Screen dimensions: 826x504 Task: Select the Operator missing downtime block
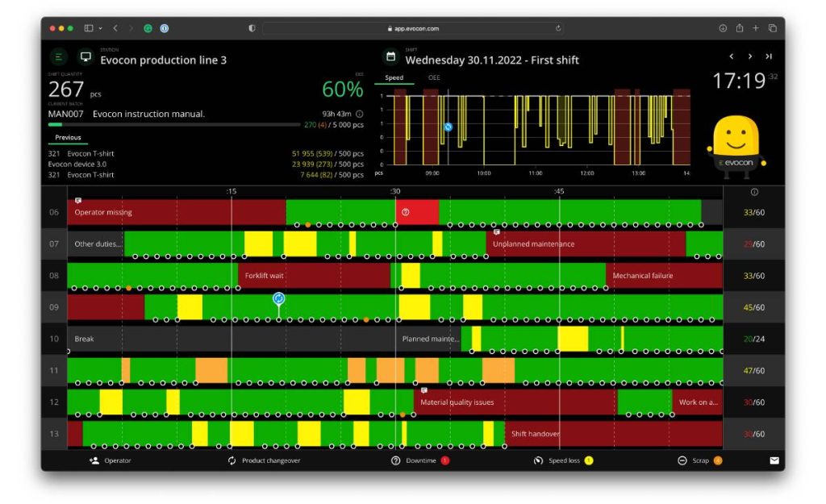(x=177, y=212)
